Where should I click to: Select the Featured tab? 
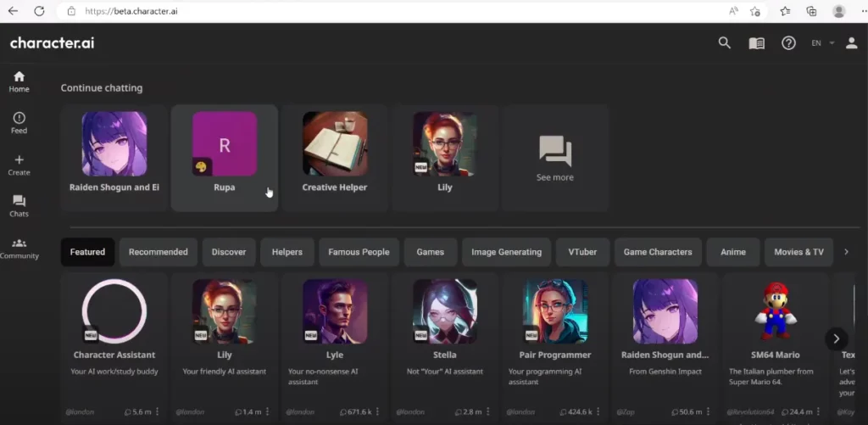coord(87,252)
